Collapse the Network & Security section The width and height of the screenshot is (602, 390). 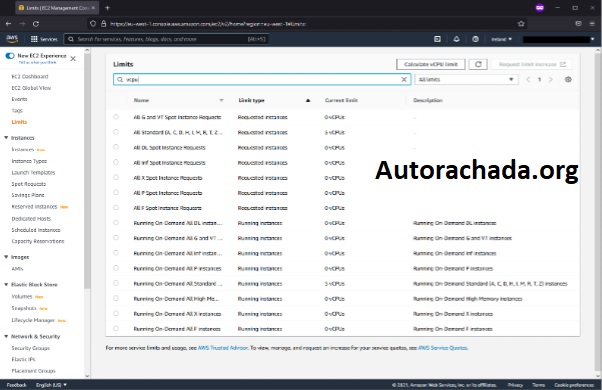point(6,336)
